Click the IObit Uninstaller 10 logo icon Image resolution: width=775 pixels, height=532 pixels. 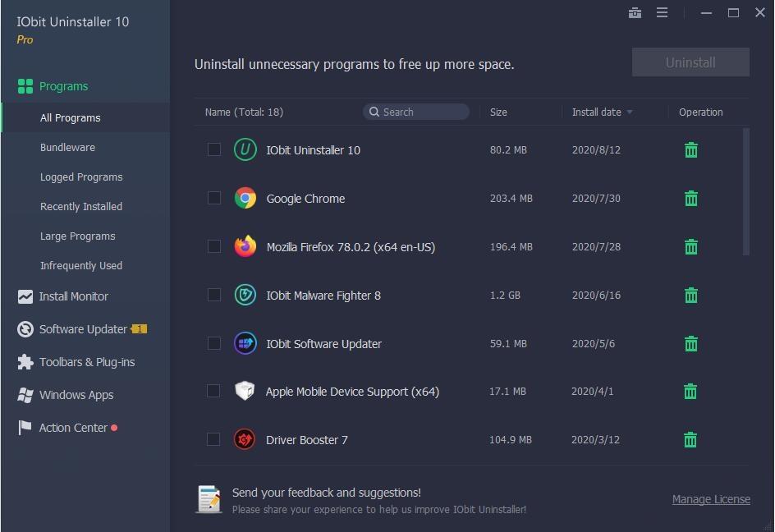[x=245, y=149]
